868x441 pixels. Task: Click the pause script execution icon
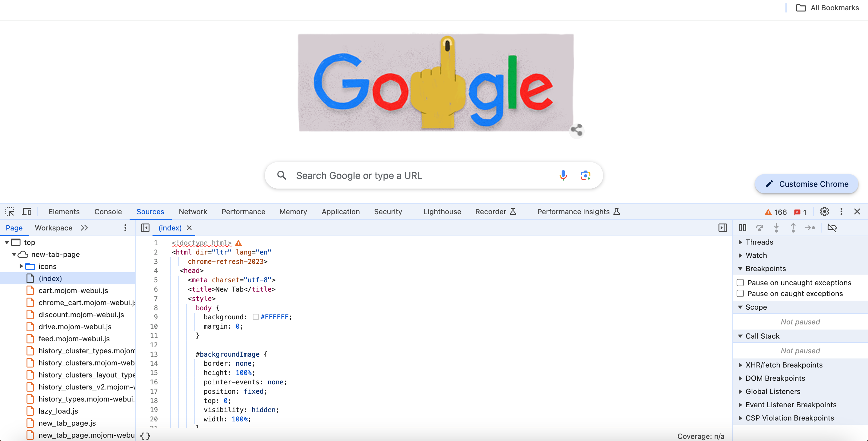pos(742,228)
